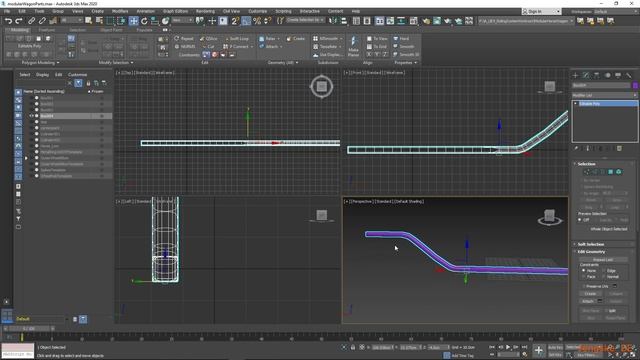Open the Create tab plus icon in command panel
Screen dimensions: 640x360
576,75
